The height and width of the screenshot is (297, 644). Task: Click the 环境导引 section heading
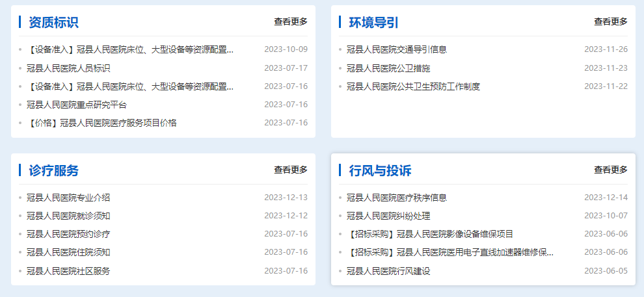(x=374, y=22)
